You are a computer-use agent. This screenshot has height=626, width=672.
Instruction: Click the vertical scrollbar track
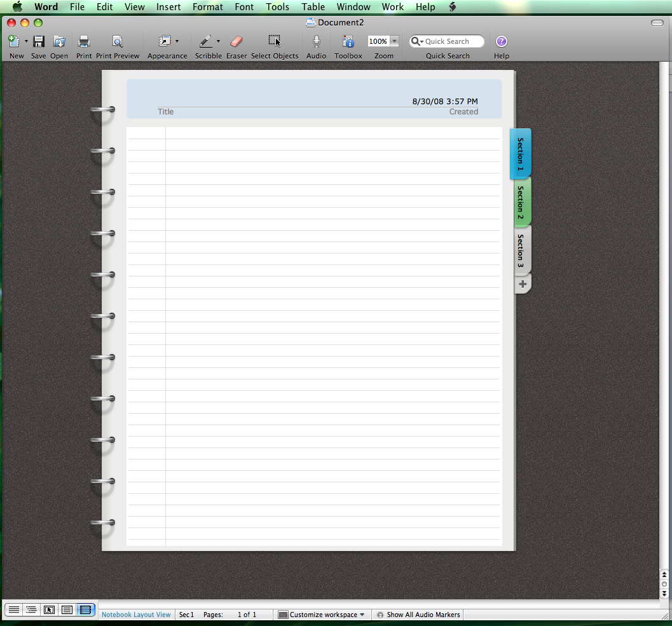[x=664, y=315]
